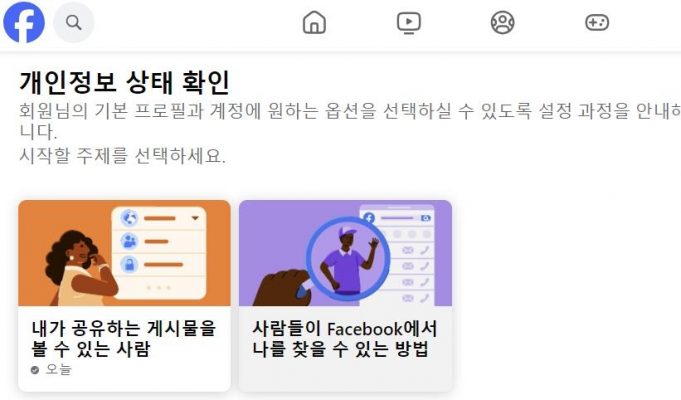Screen dimensions: 681x400
Task: Click the magnified man circle in purple card
Action: pyautogui.click(x=348, y=259)
